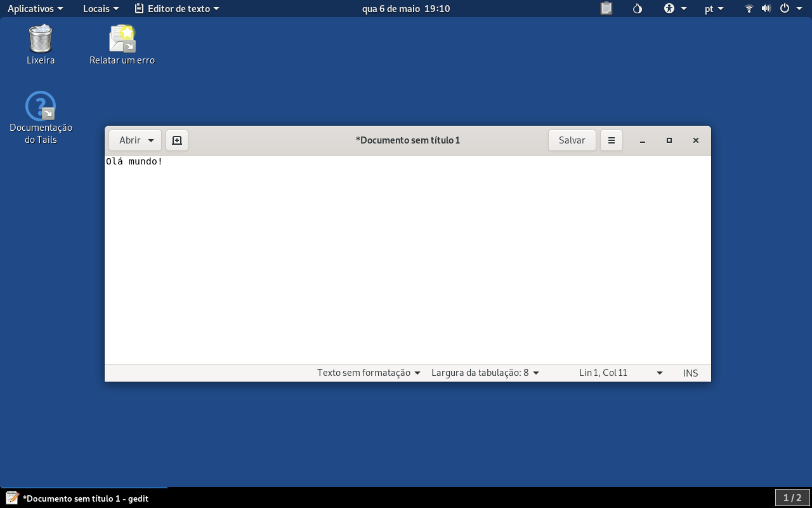Maximize the gedit window
This screenshot has height=508, width=812.
point(669,140)
